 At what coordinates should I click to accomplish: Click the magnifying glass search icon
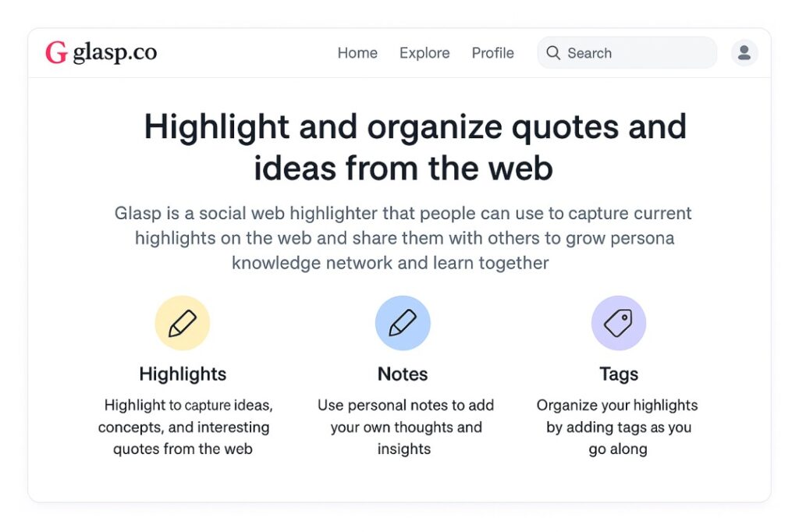click(553, 53)
